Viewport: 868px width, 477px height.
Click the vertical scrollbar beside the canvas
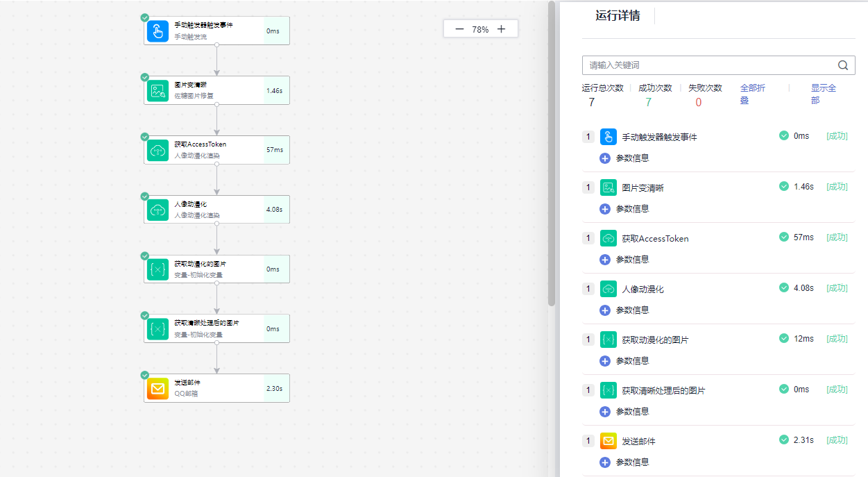point(552,153)
